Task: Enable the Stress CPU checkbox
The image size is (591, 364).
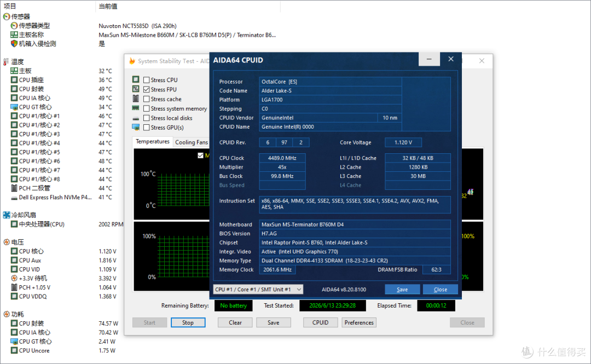Action: pos(147,80)
